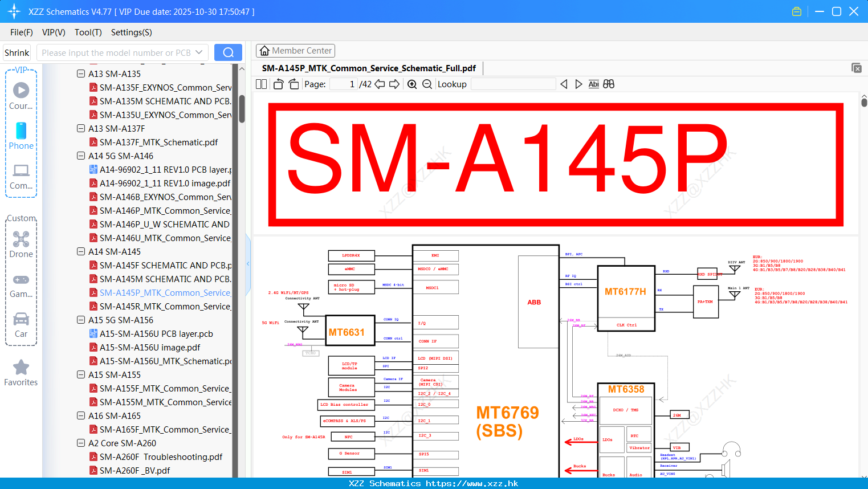Viewport: 868px width, 489px height.
Task: Start a search with the magnifier button
Action: [228, 52]
